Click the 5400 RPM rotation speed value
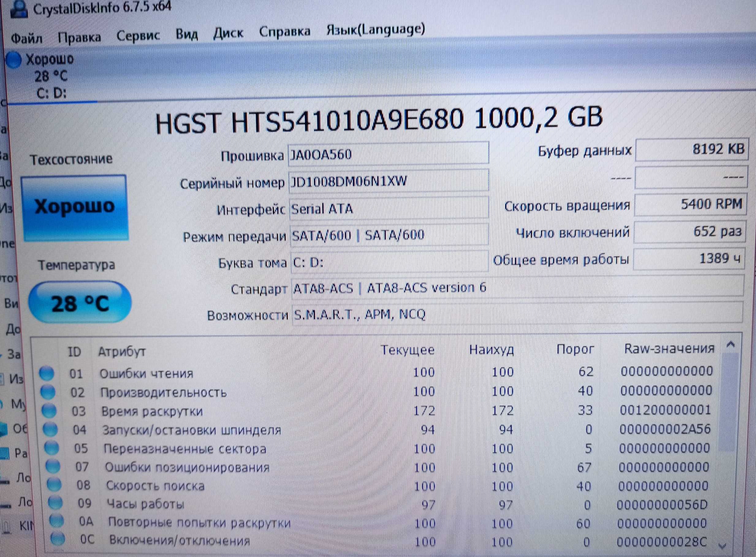 click(x=691, y=204)
